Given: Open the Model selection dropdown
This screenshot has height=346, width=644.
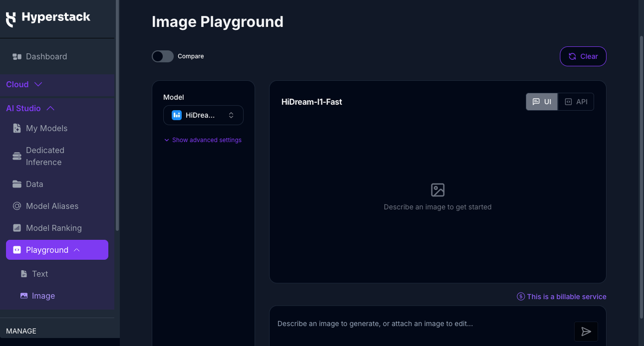Looking at the screenshot, I should [x=203, y=115].
